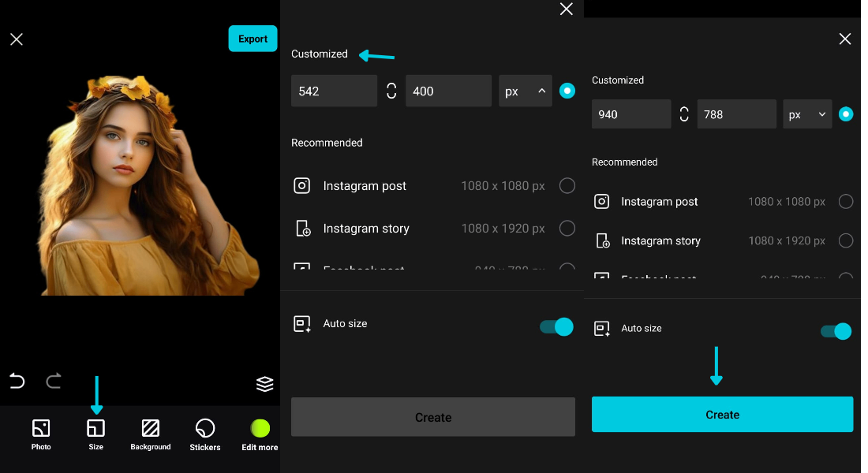Choose the Instagram post label in the middle panel

[x=365, y=186]
